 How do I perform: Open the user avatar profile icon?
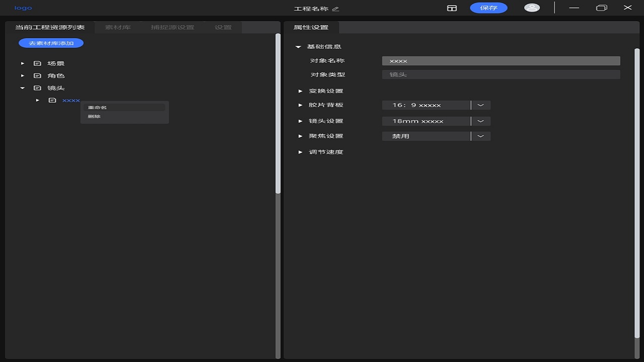(x=531, y=8)
